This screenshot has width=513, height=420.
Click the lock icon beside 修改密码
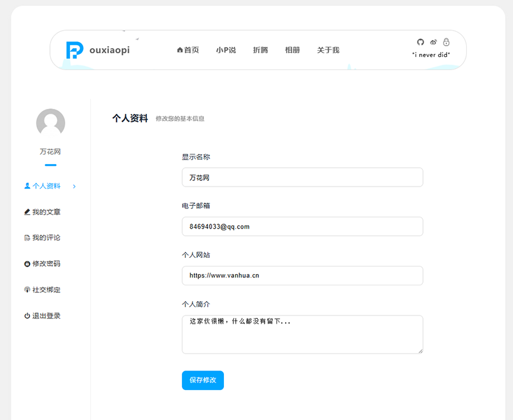[27, 264]
